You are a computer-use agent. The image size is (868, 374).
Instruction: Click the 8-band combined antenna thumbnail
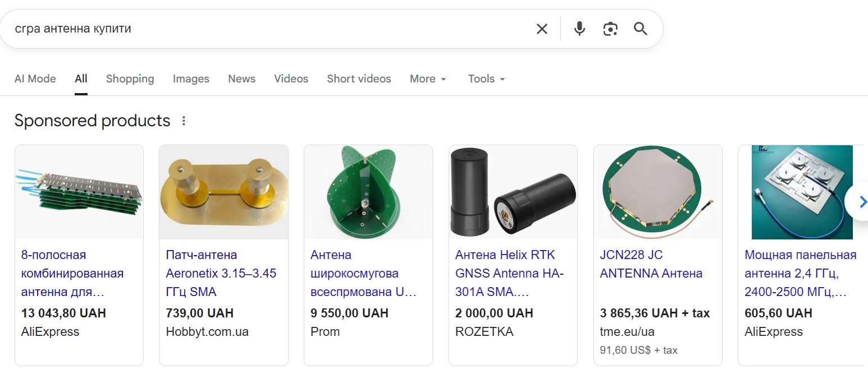pos(79,192)
